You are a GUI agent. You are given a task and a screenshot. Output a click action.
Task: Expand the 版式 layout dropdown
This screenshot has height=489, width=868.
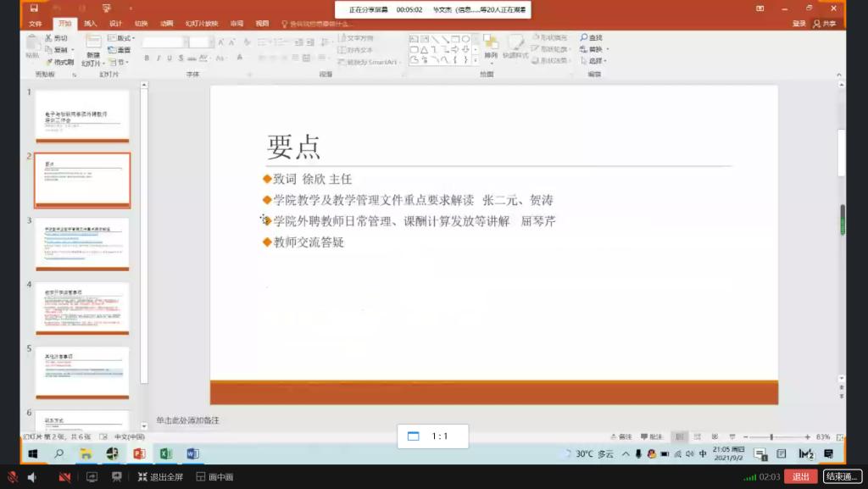point(121,38)
